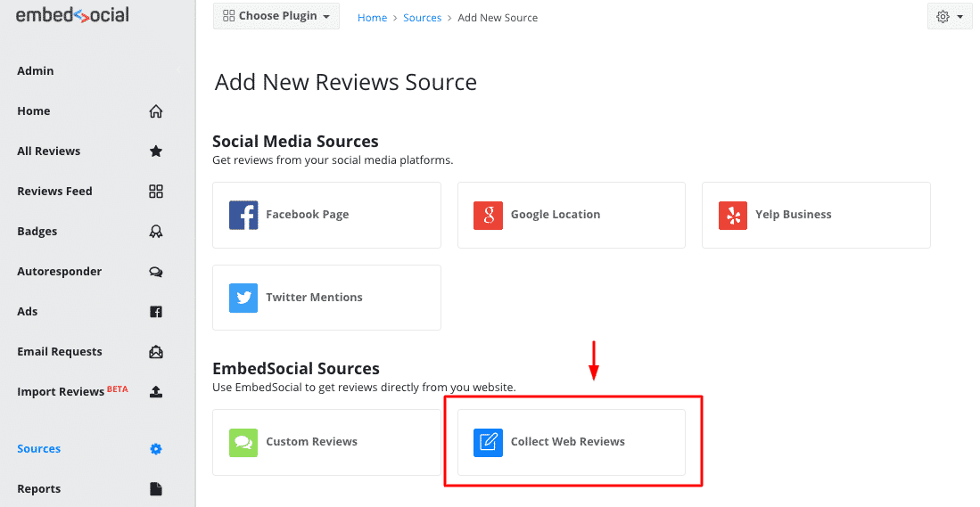Click the Home house icon in sidebar
Viewport: 980px width, 507px height.
tap(156, 111)
